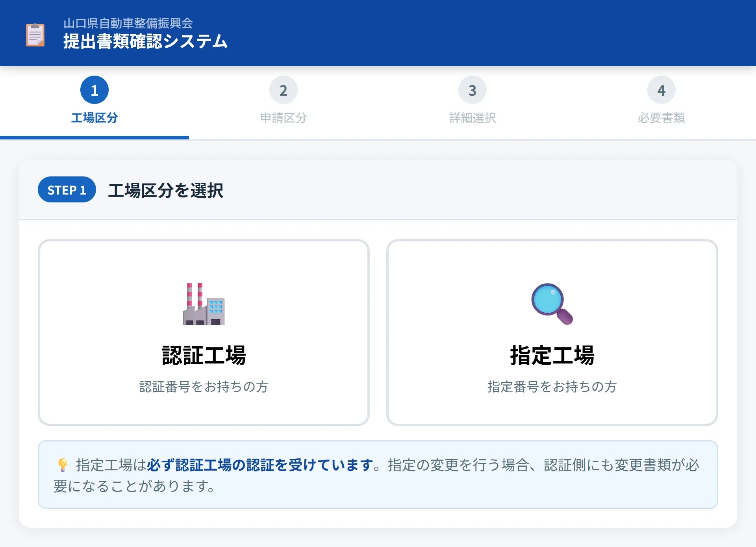Click the magnifying glass icon on 指定工場 card

pyautogui.click(x=552, y=304)
